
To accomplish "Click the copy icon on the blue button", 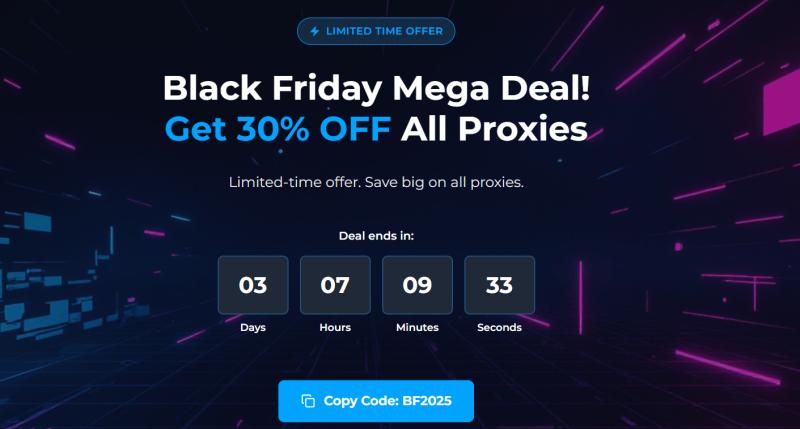I will [x=308, y=401].
